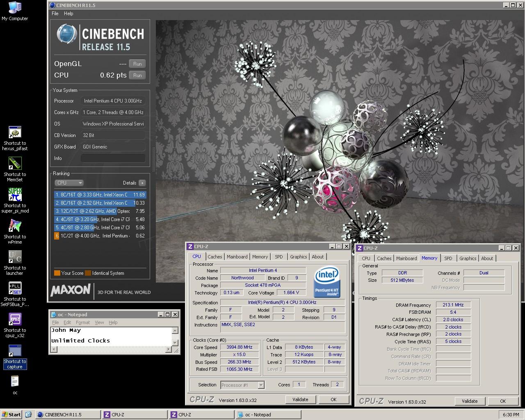
Task: Switch to oc - Notepad taskbar button
Action: coord(268,415)
